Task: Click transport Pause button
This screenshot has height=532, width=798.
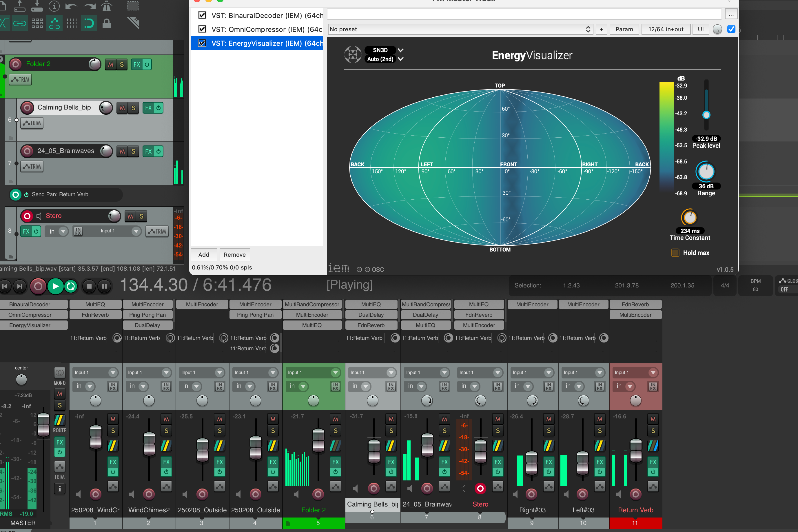Action: click(104, 286)
